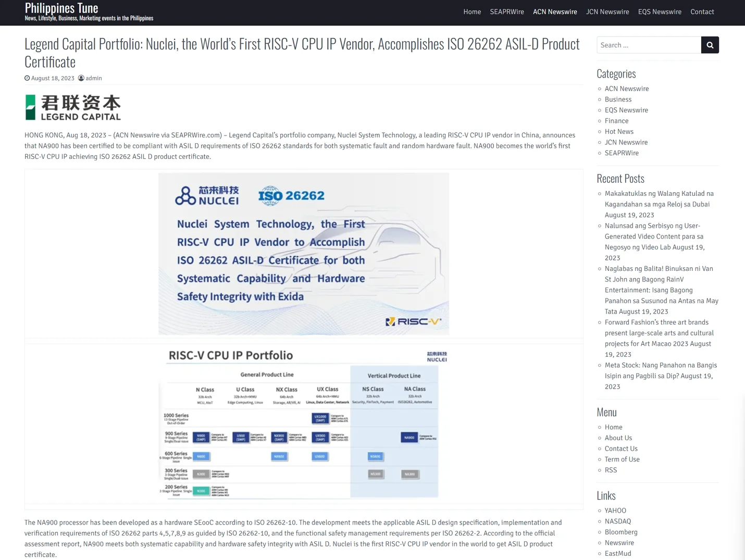Open the article title link
Viewport: 745px width, 560px height.
tap(302, 53)
